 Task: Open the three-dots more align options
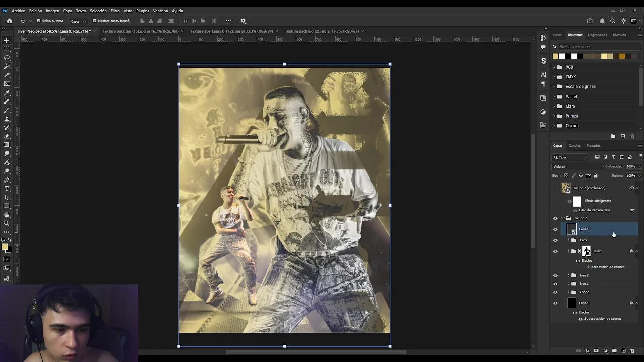coord(228,21)
